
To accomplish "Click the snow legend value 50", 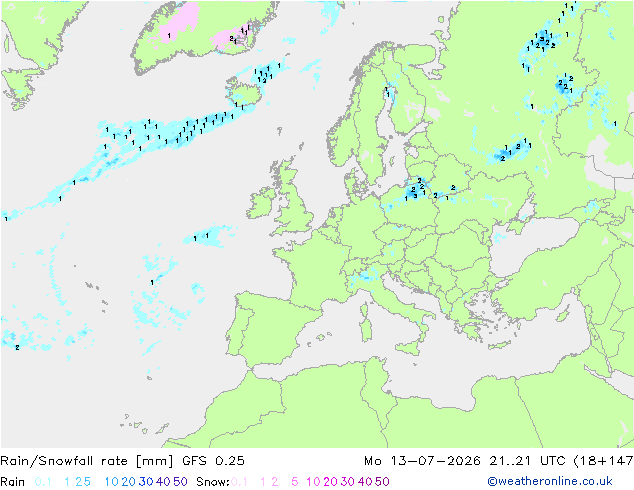I will pyautogui.click(x=382, y=482).
